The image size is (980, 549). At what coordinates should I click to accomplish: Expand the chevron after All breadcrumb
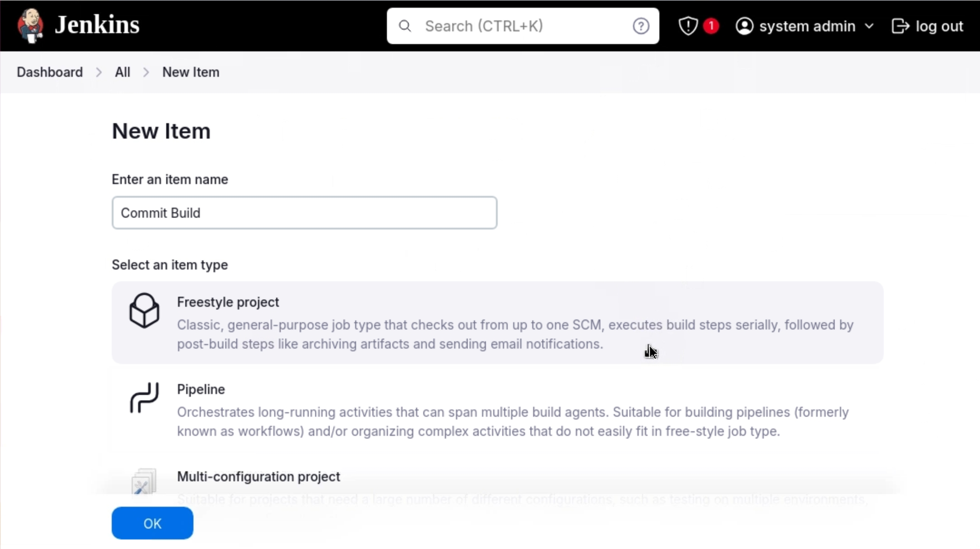click(146, 72)
